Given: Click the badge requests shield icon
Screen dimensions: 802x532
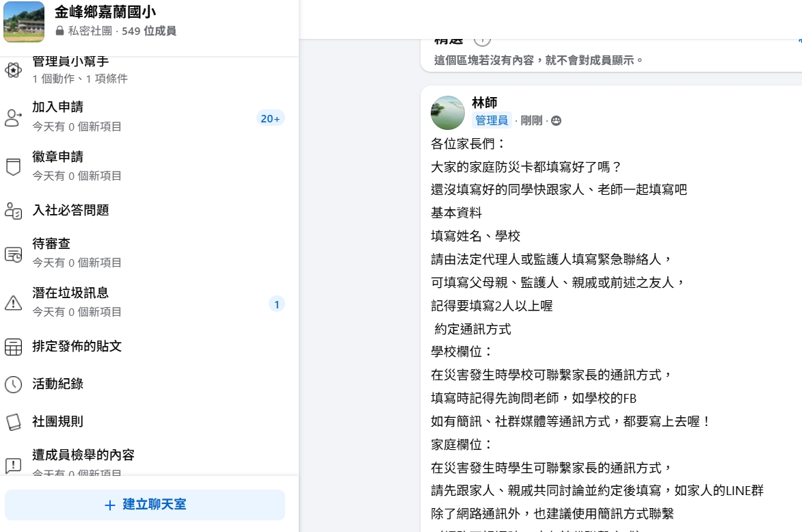Looking at the screenshot, I should [14, 167].
